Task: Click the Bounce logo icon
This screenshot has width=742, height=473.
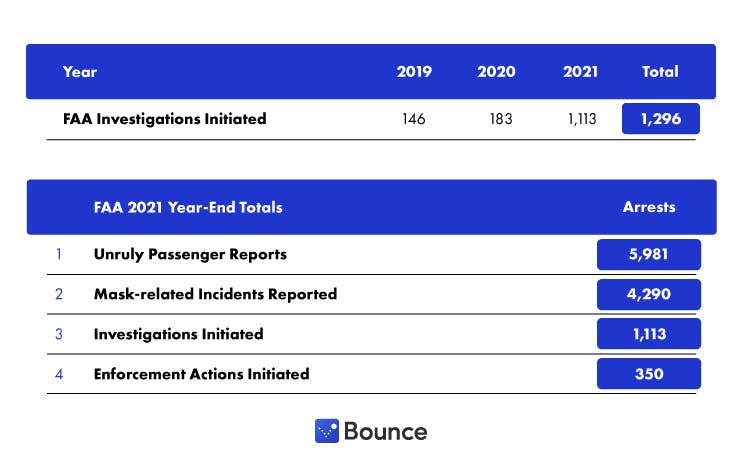Action: (x=327, y=431)
